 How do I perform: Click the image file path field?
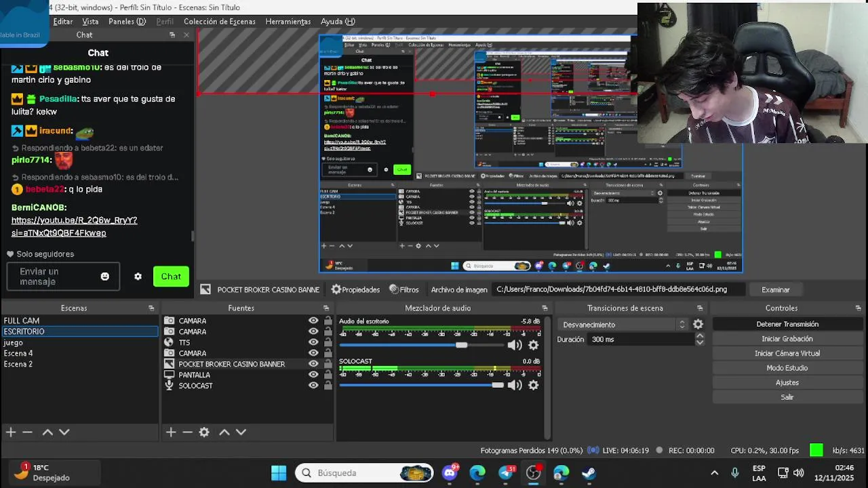[x=618, y=289]
